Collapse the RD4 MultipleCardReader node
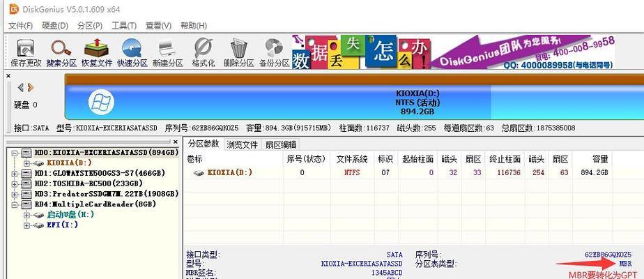The image size is (644, 279). coord(15,204)
